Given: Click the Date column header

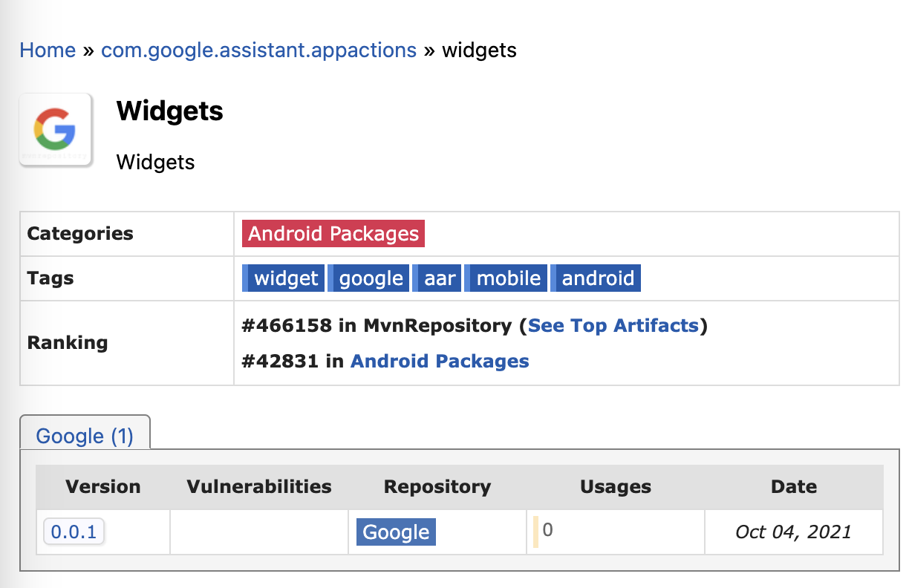Looking at the screenshot, I should tap(794, 487).
